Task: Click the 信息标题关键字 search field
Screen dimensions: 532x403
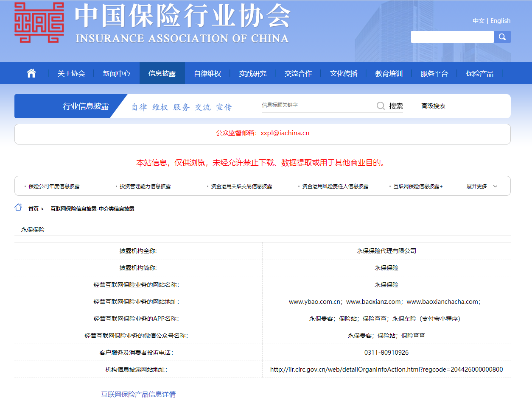Action: [x=316, y=105]
